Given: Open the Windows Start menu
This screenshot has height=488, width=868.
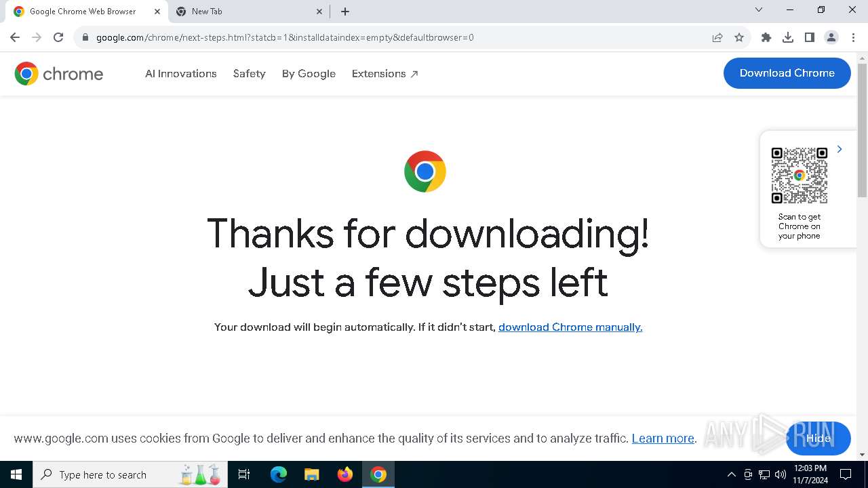Looking at the screenshot, I should [x=16, y=474].
